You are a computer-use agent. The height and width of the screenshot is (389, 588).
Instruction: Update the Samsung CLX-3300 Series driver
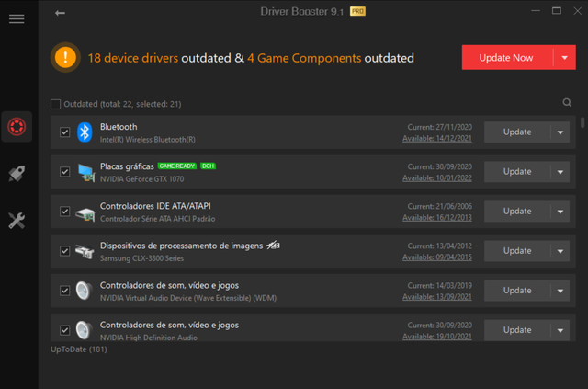(517, 251)
